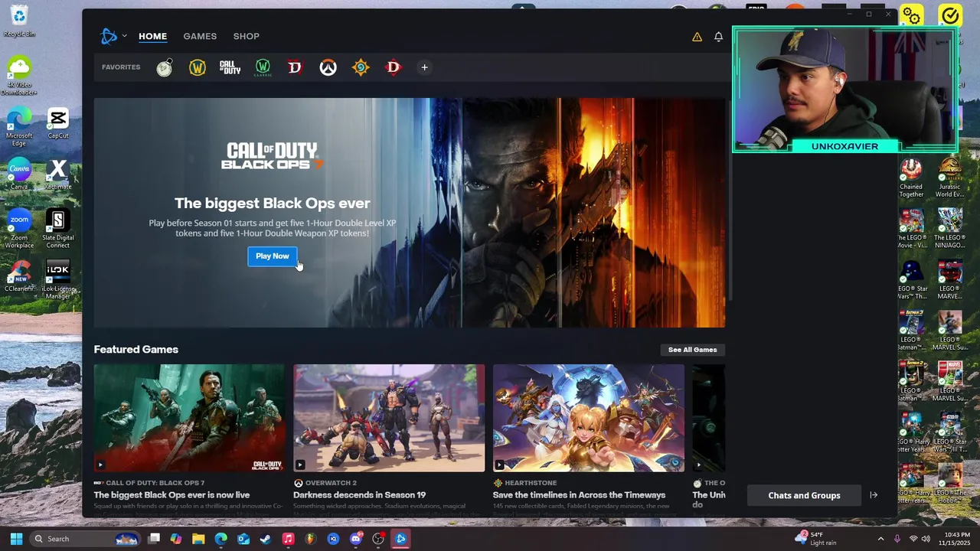Viewport: 980px width, 551px height.
Task: Open the Overwatch favorite icon
Action: pyautogui.click(x=328, y=67)
